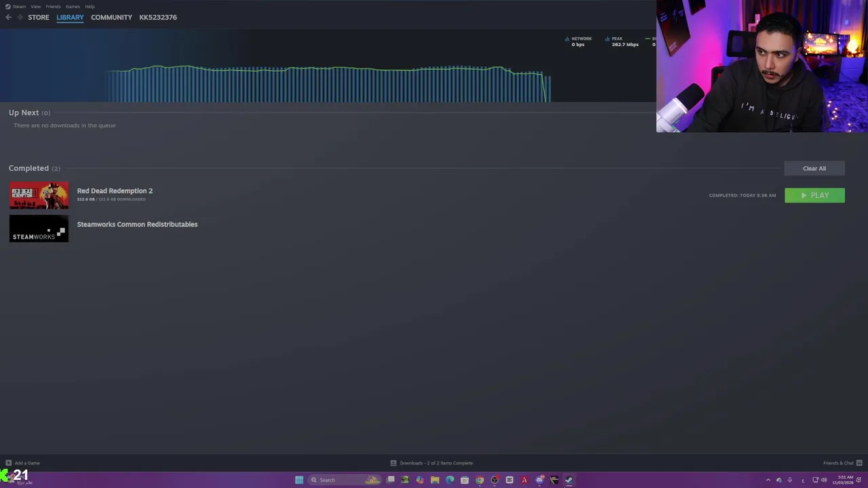Screen dimensions: 868x488
Task: Open the KK5232376 profile tab
Action: (x=158, y=17)
